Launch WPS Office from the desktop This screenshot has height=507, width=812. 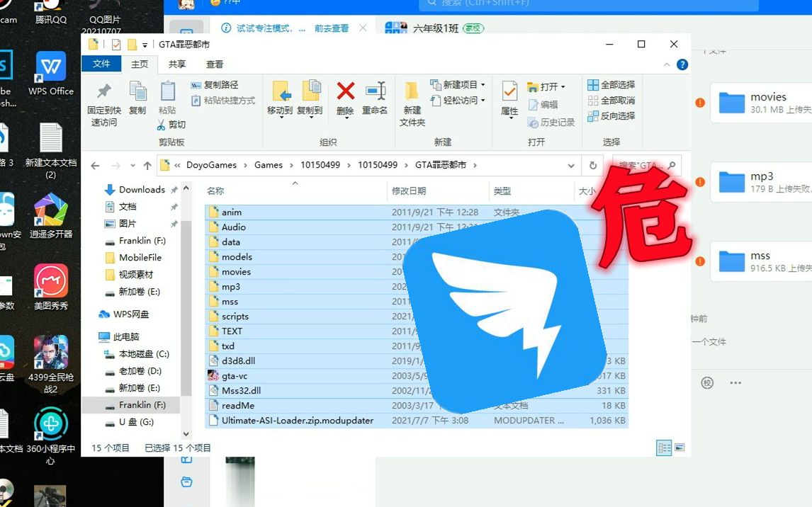(50, 71)
